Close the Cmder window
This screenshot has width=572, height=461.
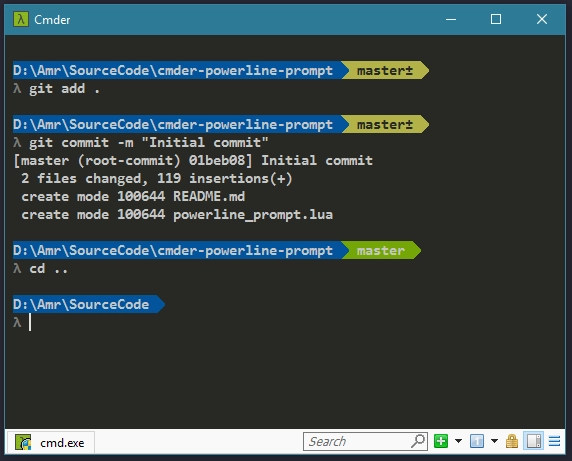tap(542, 19)
